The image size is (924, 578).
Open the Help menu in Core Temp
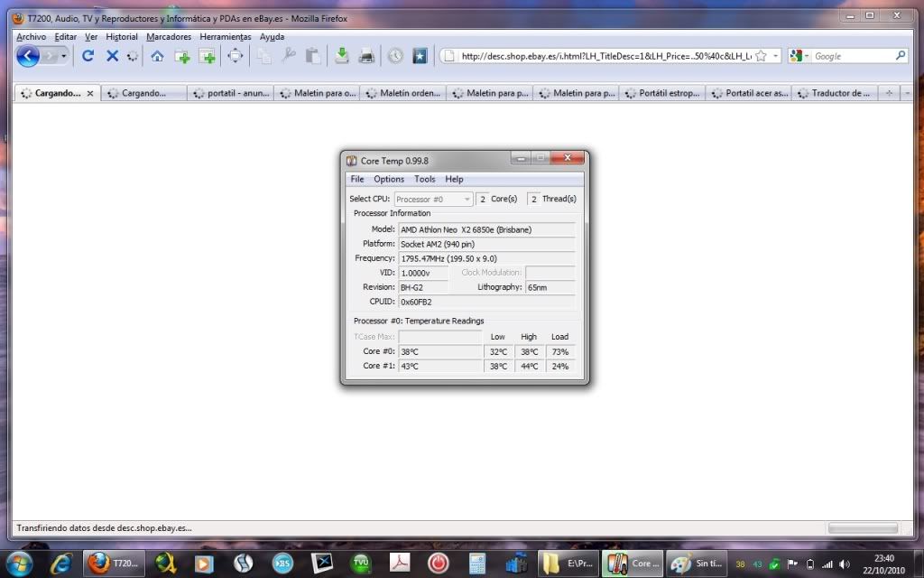pyautogui.click(x=454, y=180)
